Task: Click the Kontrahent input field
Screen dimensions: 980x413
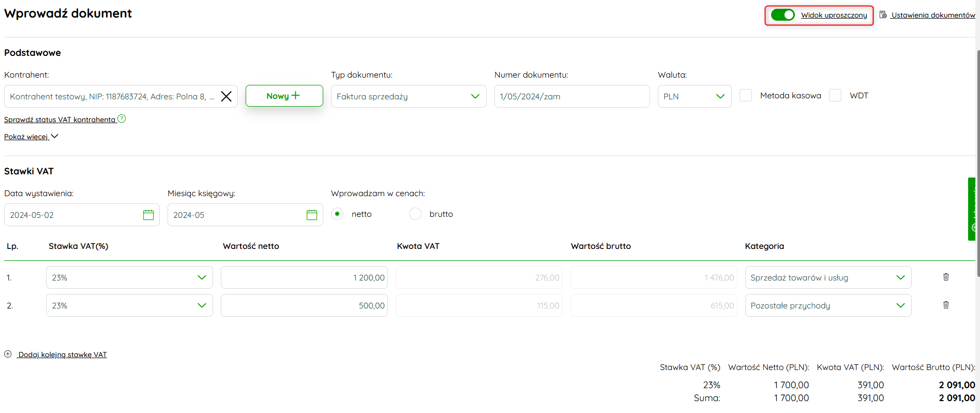Action: click(121, 96)
